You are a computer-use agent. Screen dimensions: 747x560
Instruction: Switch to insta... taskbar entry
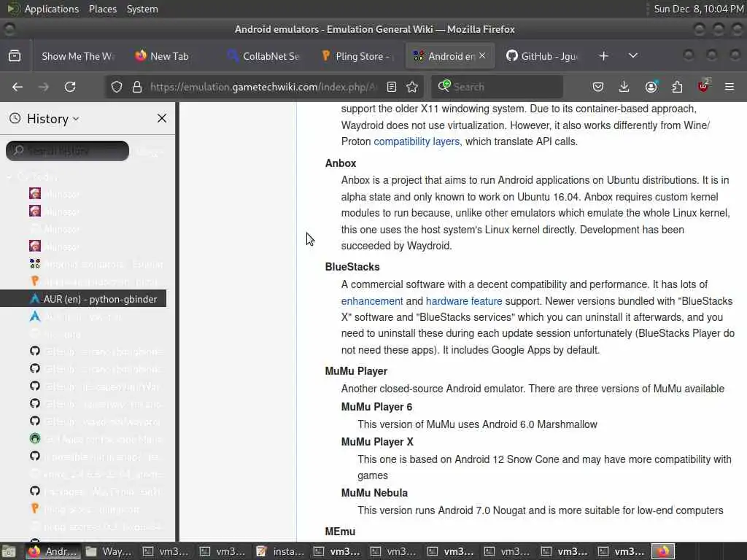(x=281, y=551)
